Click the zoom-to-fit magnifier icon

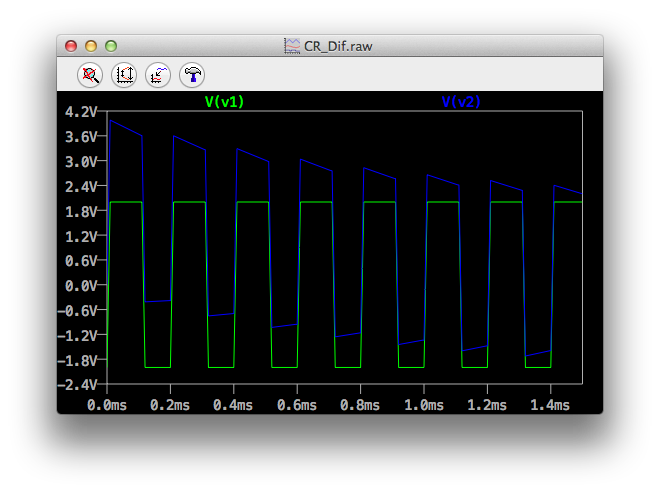click(x=91, y=74)
